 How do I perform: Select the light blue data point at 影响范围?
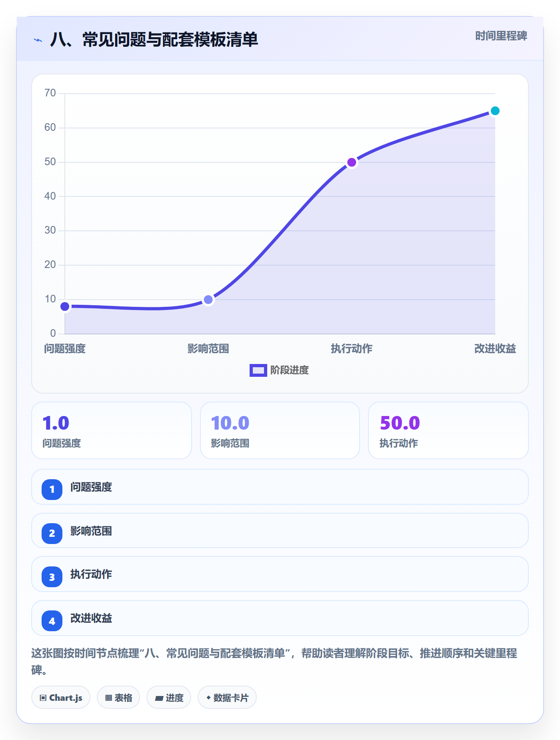(x=208, y=300)
